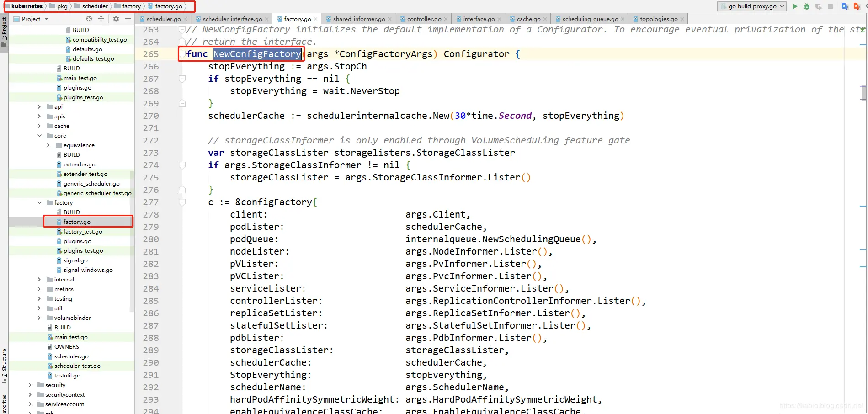The height and width of the screenshot is (414, 868).
Task: Click line number 270 in the gutter
Action: tap(151, 116)
